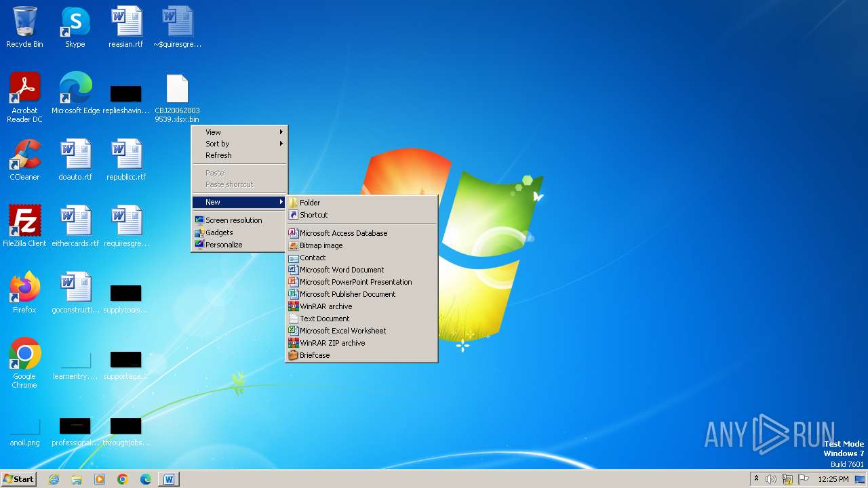Create a new Microsoft Word Document
The width and height of the screenshot is (868, 488).
(361, 270)
